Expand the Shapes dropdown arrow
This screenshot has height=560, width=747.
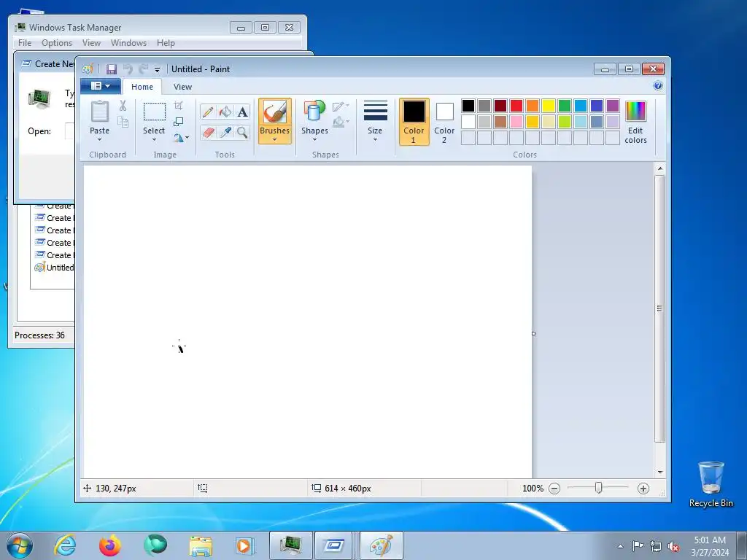click(x=314, y=139)
